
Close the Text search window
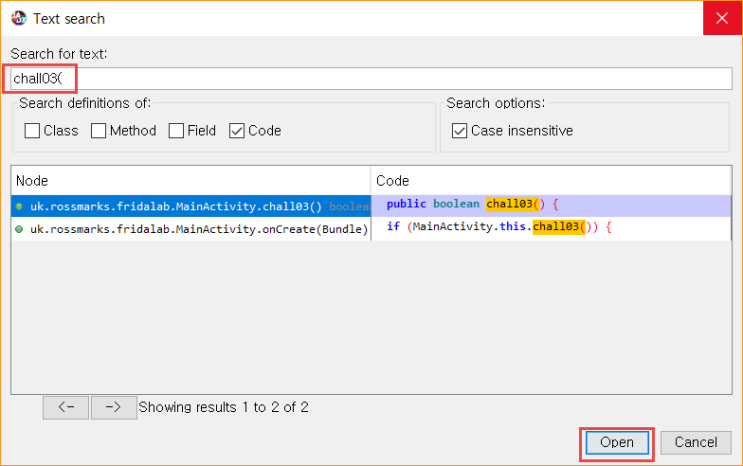pos(722,18)
